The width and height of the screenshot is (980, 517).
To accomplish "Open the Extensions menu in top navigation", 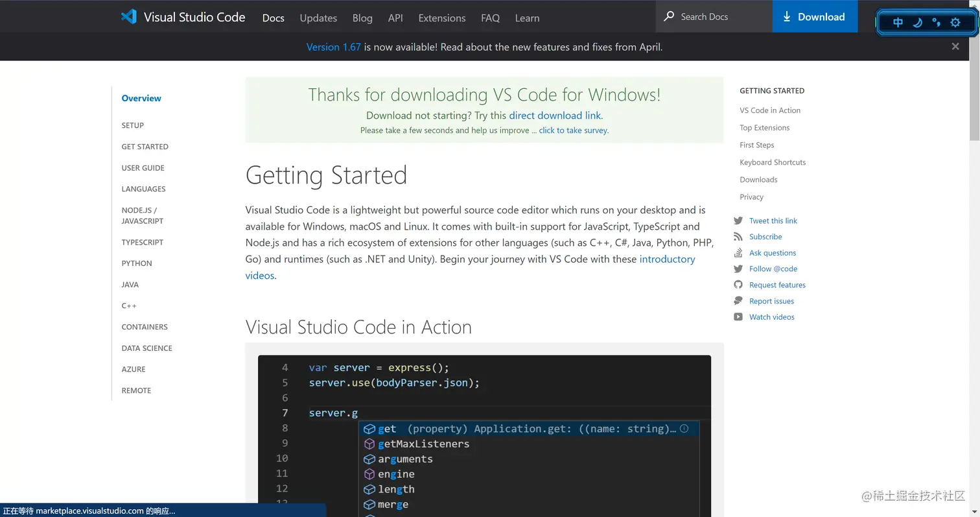I will (442, 18).
